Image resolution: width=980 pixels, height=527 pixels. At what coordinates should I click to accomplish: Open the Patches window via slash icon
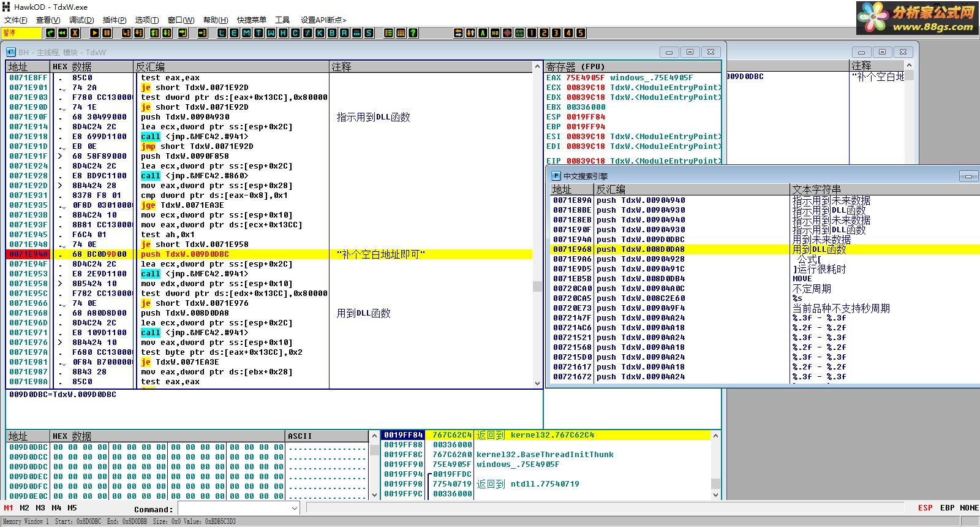(x=307, y=33)
